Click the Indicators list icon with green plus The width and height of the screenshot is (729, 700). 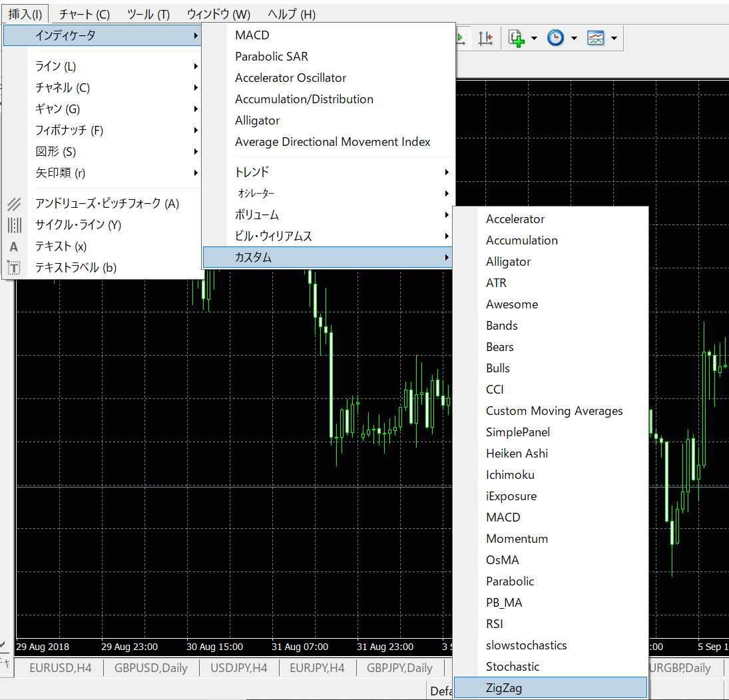[517, 38]
